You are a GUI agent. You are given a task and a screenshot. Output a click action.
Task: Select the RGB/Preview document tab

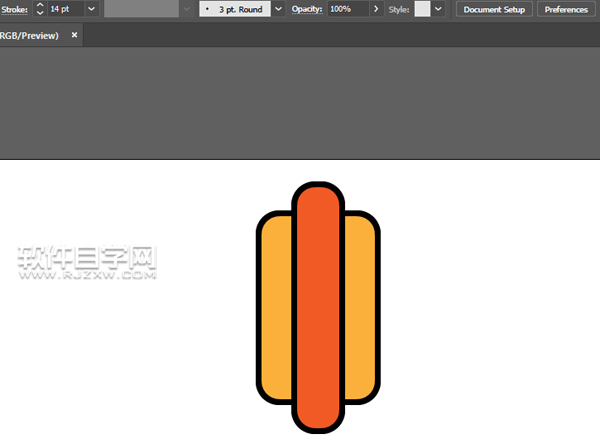click(30, 35)
